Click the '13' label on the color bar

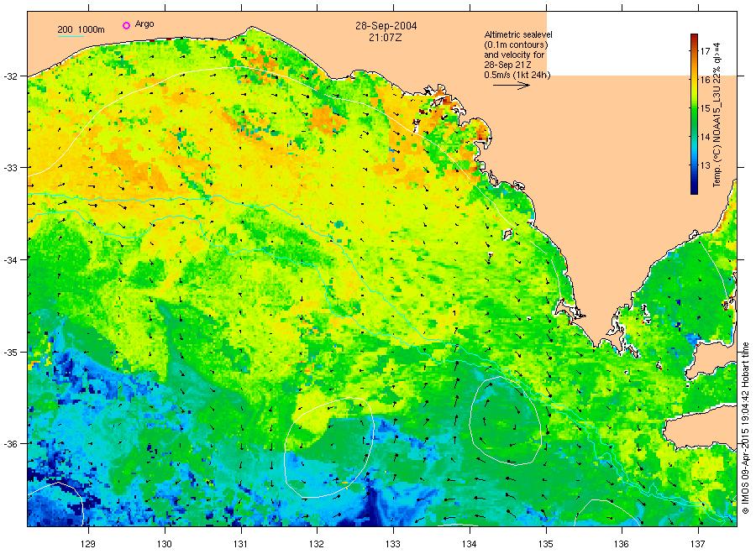[705, 165]
